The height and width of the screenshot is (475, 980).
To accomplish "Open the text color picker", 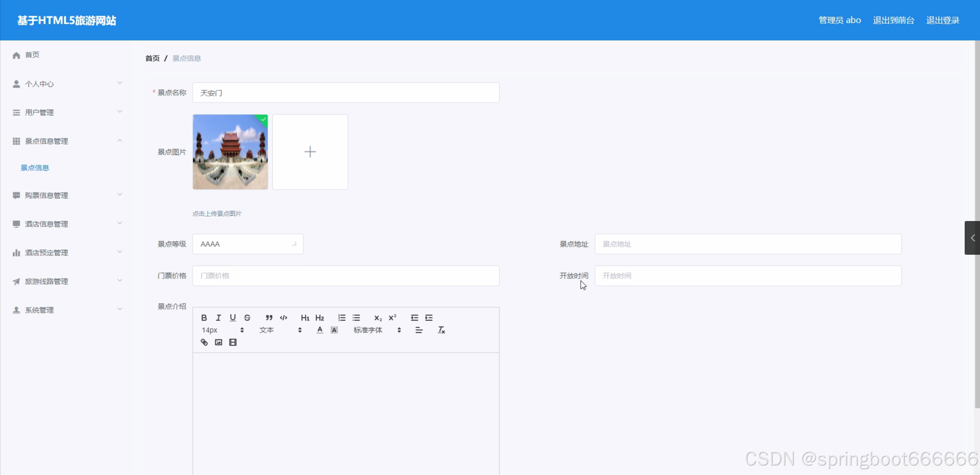I will (320, 330).
